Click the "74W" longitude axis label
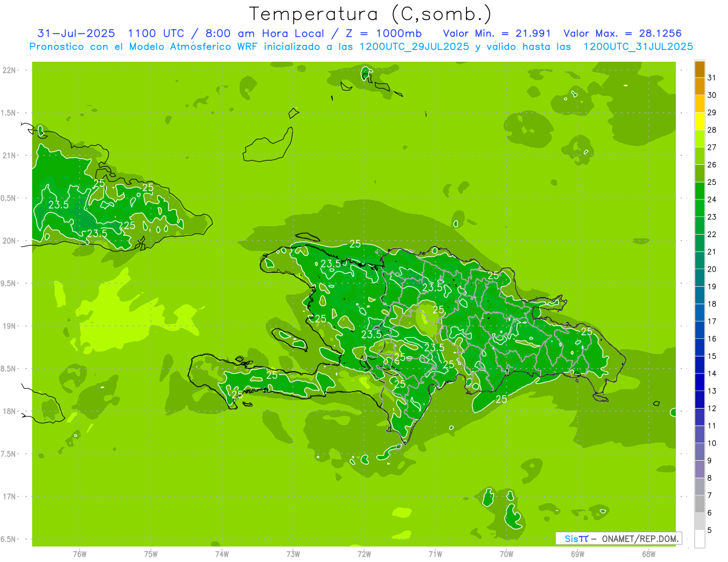Screen dimensions: 728x562 pyautogui.click(x=221, y=554)
